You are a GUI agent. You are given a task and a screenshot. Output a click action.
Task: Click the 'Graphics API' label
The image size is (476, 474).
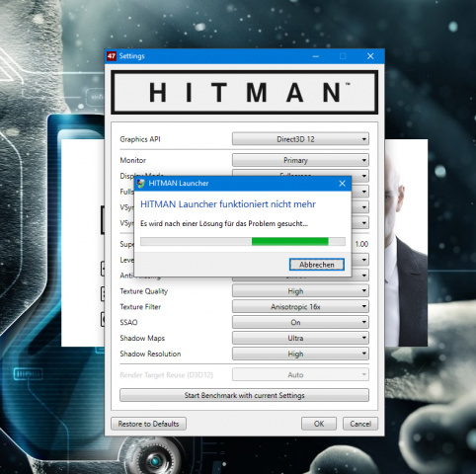[x=140, y=139]
